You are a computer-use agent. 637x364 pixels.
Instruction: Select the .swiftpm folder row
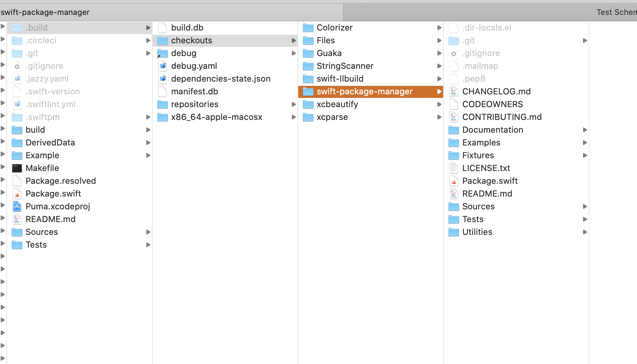point(80,117)
